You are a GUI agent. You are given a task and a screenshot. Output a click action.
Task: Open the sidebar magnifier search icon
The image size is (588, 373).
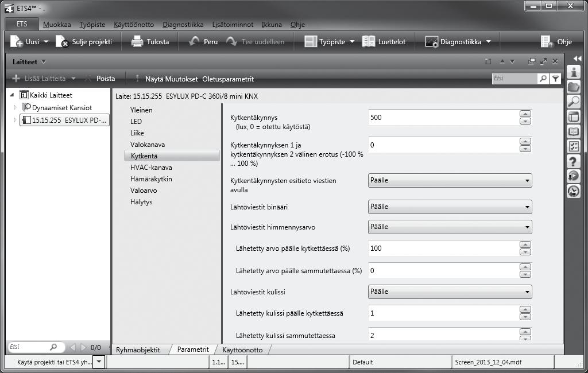[x=574, y=102]
